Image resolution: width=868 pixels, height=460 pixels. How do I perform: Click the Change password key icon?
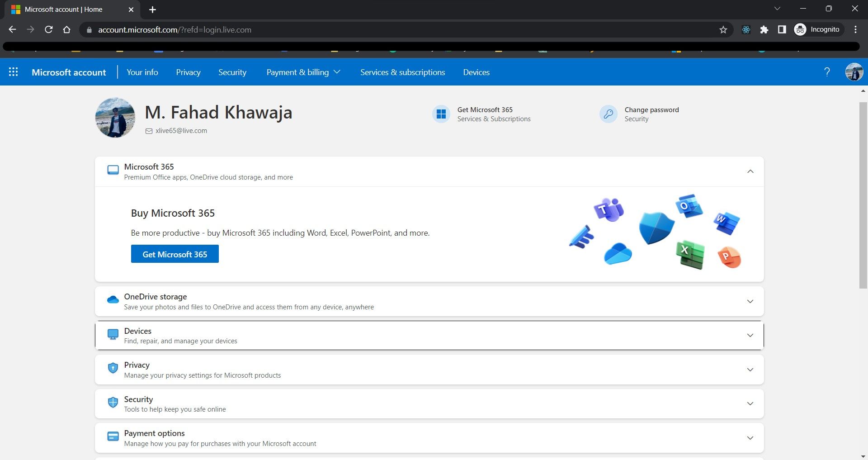[x=608, y=114]
